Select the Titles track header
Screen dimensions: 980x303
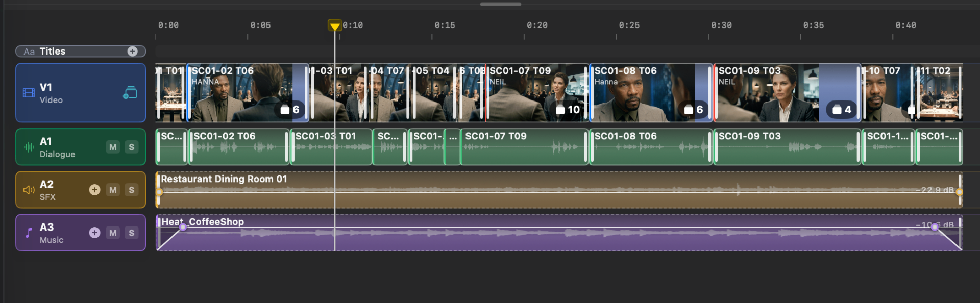click(81, 51)
